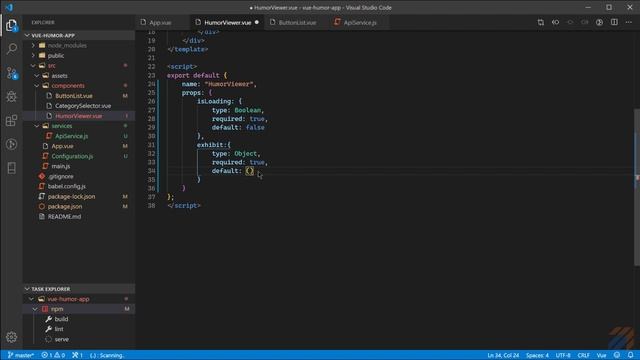Switch to the HumorViewer.vue tab
640x360 pixels.
(x=227, y=22)
